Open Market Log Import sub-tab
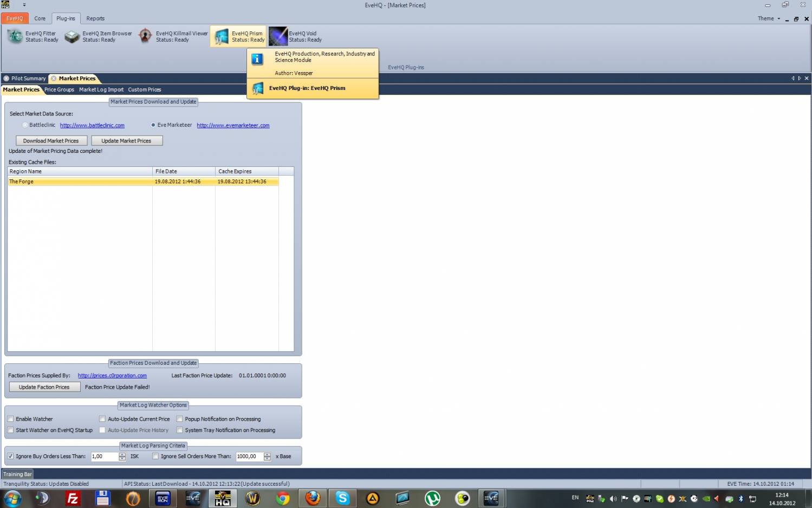 101,89
